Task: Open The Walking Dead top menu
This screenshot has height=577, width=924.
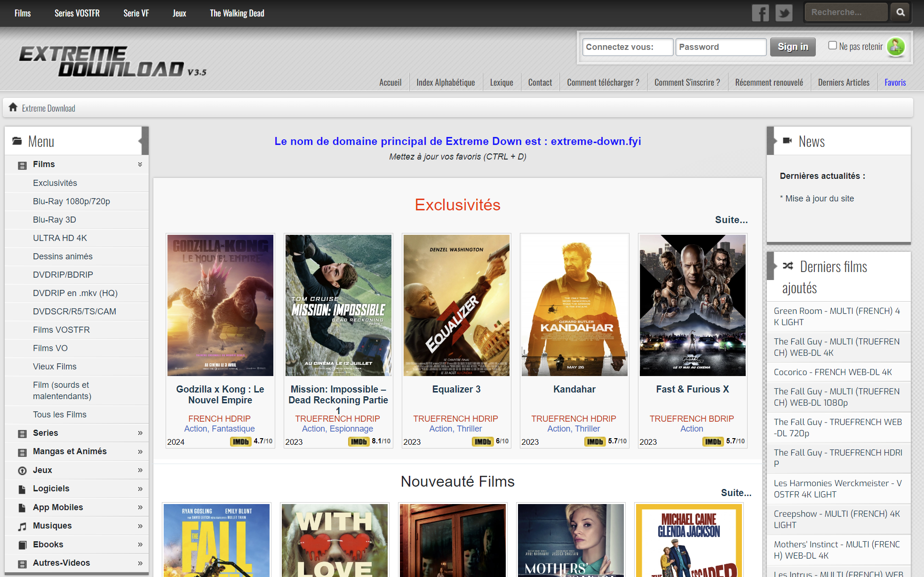Action: [237, 13]
